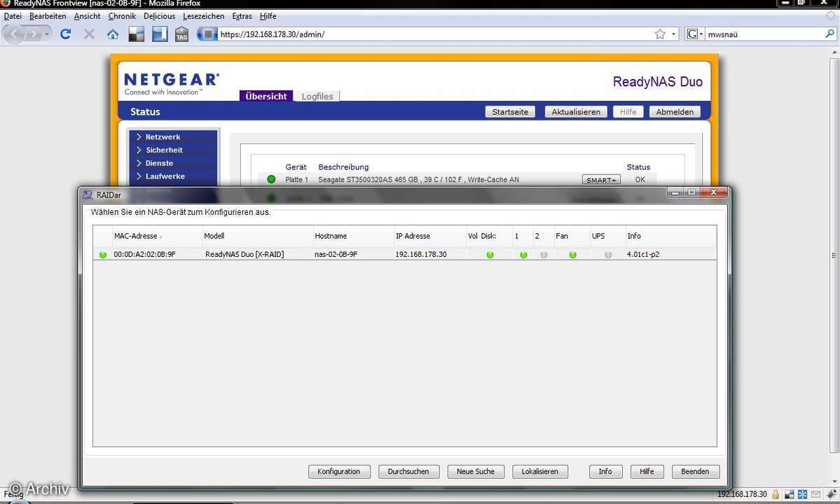Viewport: 840px width, 504px height.
Task: Open history dropdown next to navigation arrows
Action: pos(47,34)
